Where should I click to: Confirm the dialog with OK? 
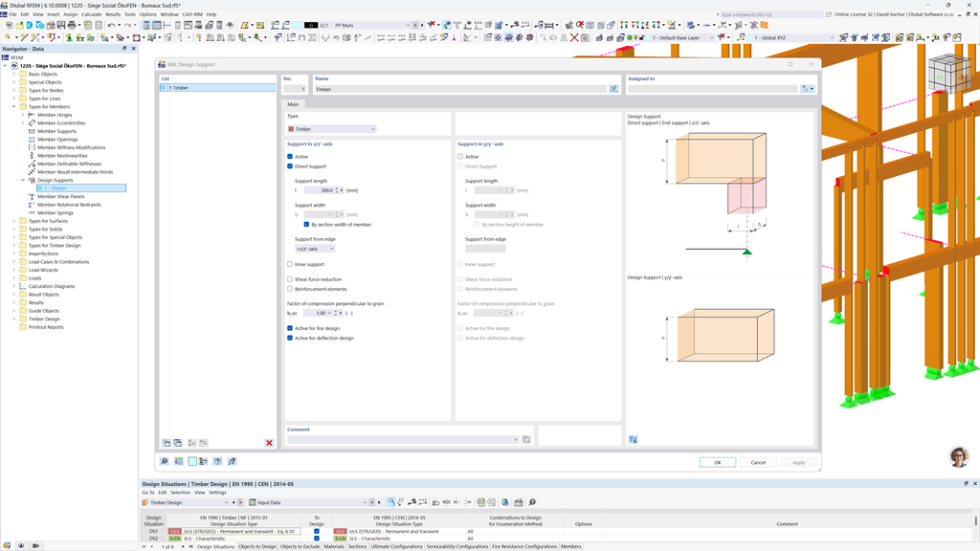coord(718,462)
